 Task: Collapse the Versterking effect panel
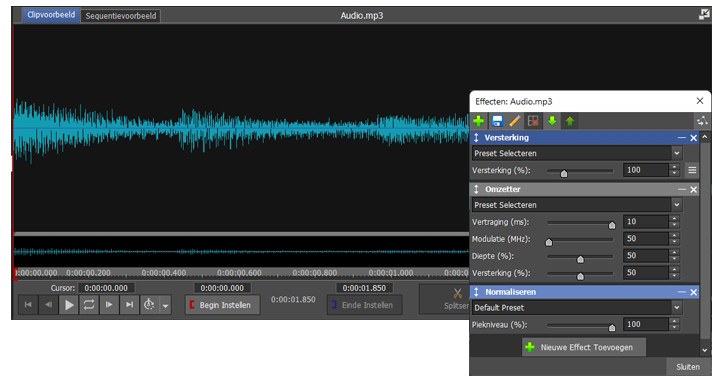(x=682, y=138)
